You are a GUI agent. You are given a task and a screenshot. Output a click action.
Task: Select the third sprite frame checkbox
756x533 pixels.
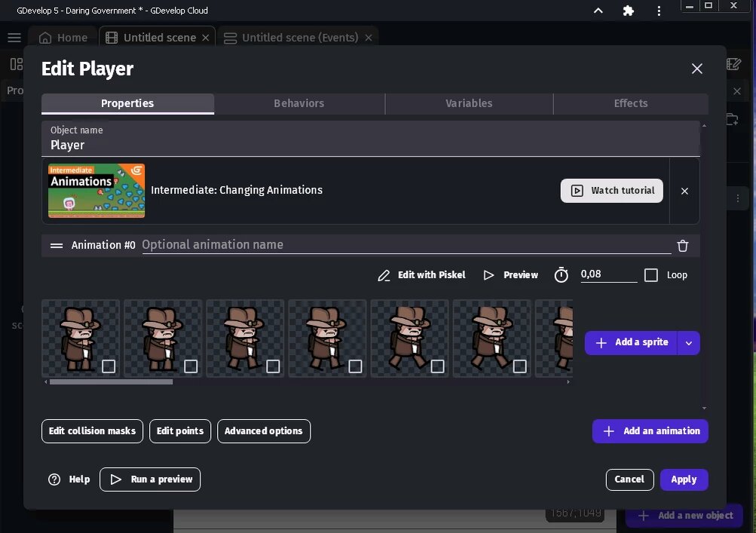pyautogui.click(x=273, y=366)
